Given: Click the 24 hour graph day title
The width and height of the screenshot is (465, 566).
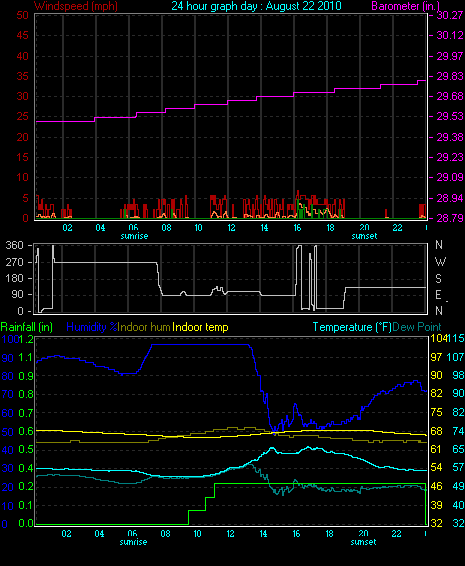Looking at the screenshot, I should coord(256,6).
